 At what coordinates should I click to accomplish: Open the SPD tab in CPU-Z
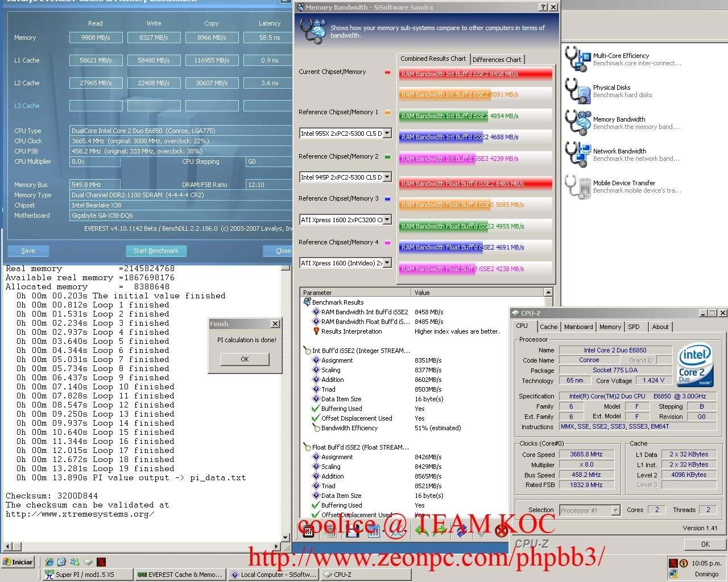point(634,327)
